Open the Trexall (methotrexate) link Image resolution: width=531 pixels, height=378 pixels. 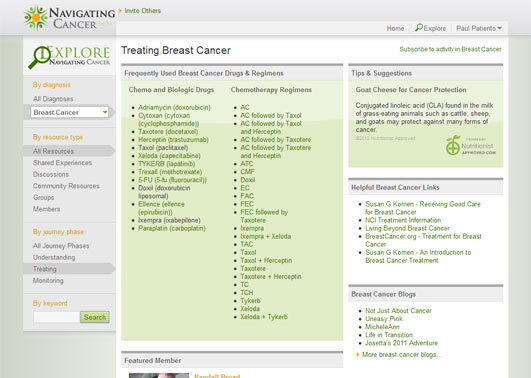pos(170,172)
